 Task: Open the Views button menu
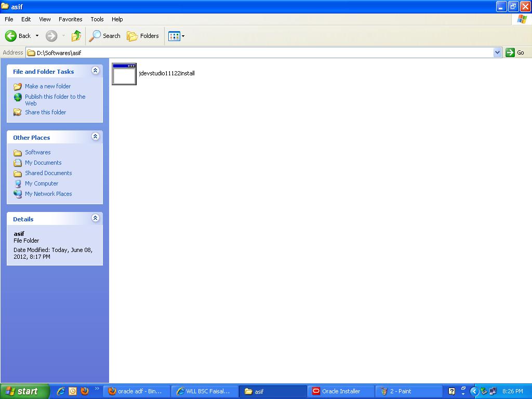177,36
